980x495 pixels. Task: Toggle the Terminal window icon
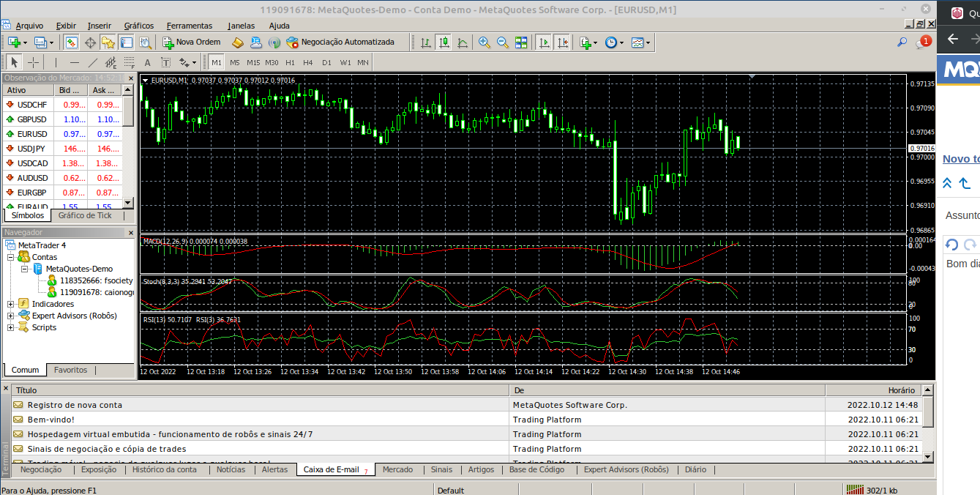click(127, 42)
